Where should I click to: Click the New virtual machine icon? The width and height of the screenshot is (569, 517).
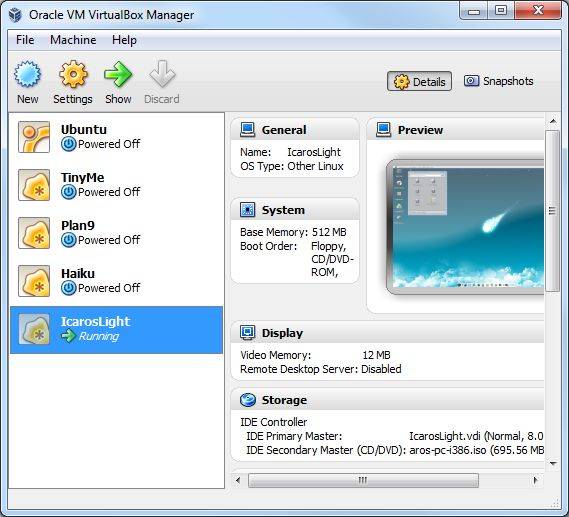27,74
